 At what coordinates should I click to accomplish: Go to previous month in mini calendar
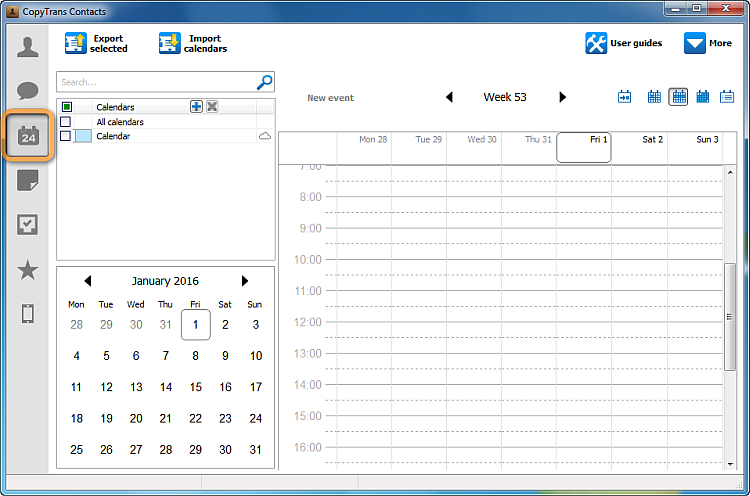[x=88, y=281]
